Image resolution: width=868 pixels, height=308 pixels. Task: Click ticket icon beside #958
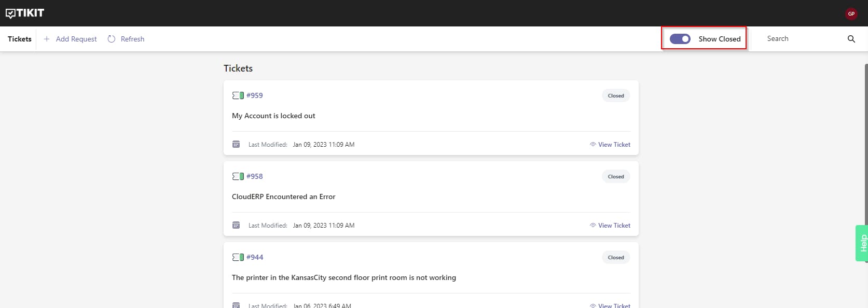[238, 176]
